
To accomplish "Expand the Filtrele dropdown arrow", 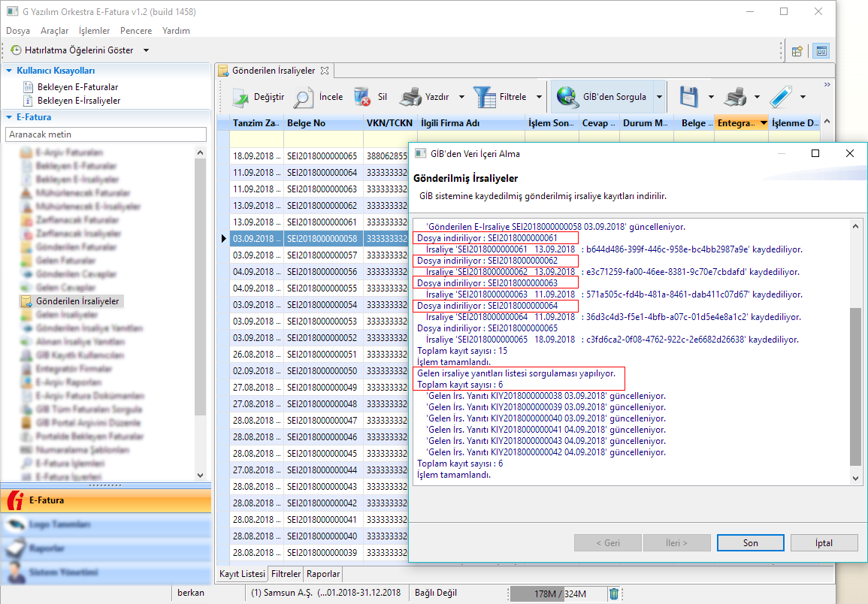I will point(539,97).
